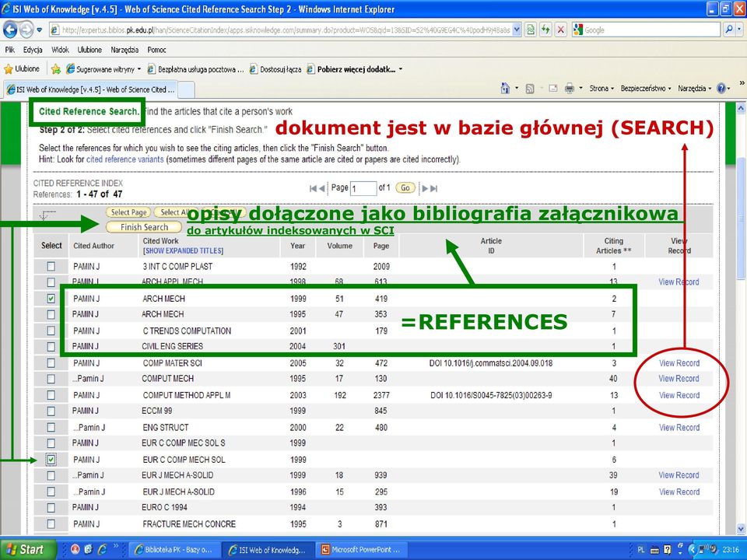Switch to Biblioteka PK taskbar window
The height and width of the screenshot is (560, 747).
pos(173,550)
